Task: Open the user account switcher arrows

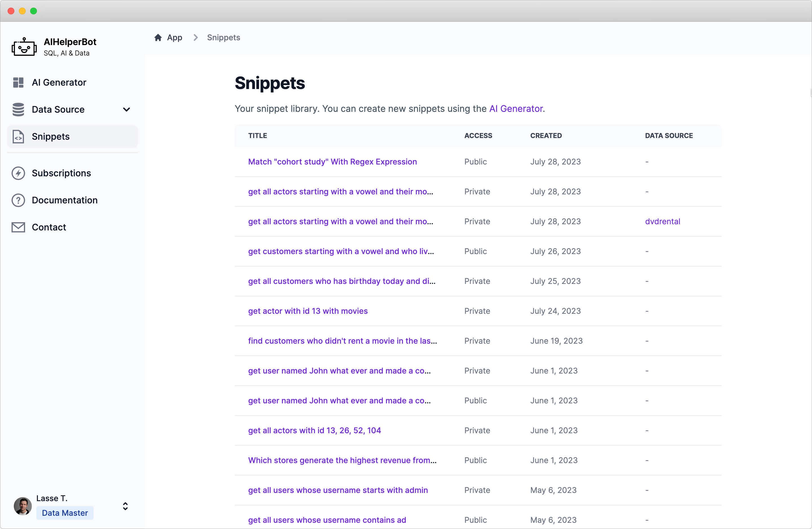Action: point(125,506)
